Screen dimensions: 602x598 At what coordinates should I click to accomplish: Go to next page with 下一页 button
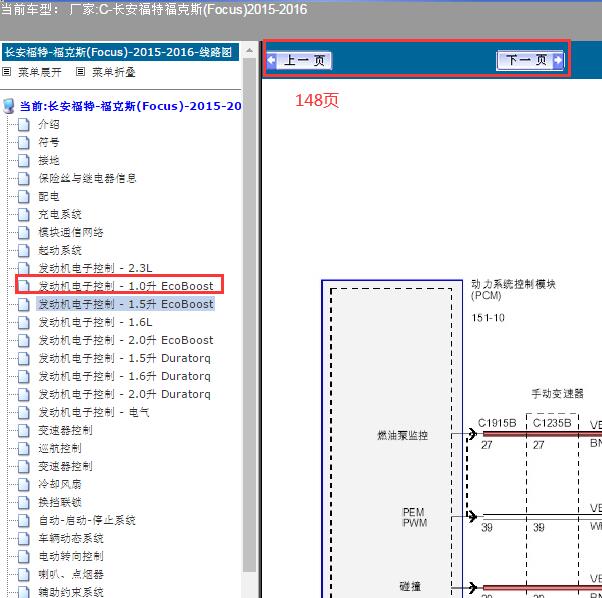pos(530,60)
